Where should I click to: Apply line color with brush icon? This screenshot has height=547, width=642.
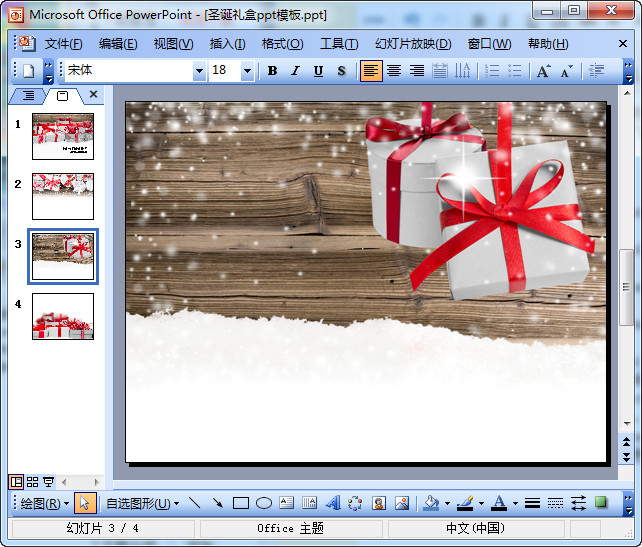[465, 503]
